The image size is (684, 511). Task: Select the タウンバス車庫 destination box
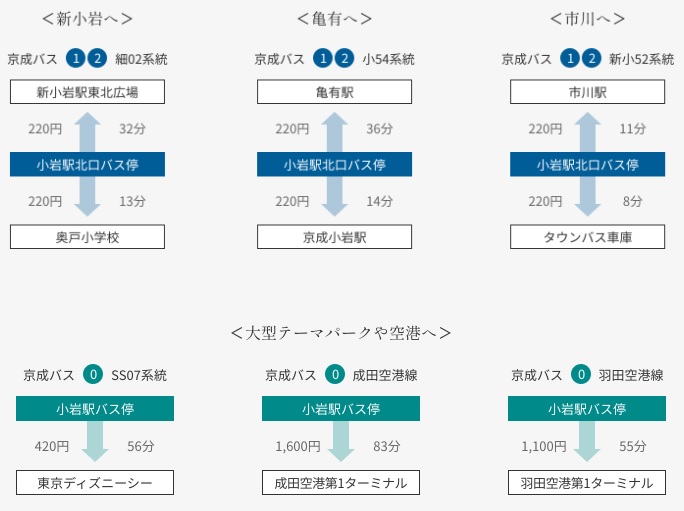pyautogui.click(x=587, y=237)
